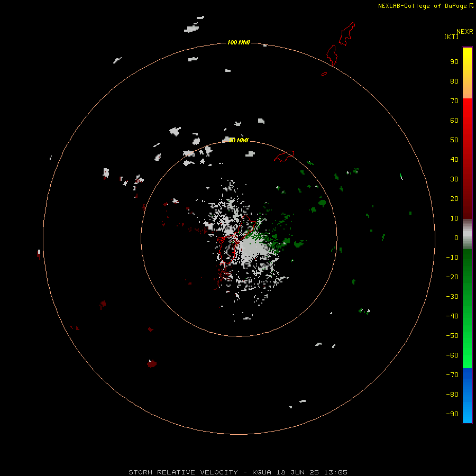Click the 20 value on the velocity scale
476x476 pixels.
click(x=454, y=198)
